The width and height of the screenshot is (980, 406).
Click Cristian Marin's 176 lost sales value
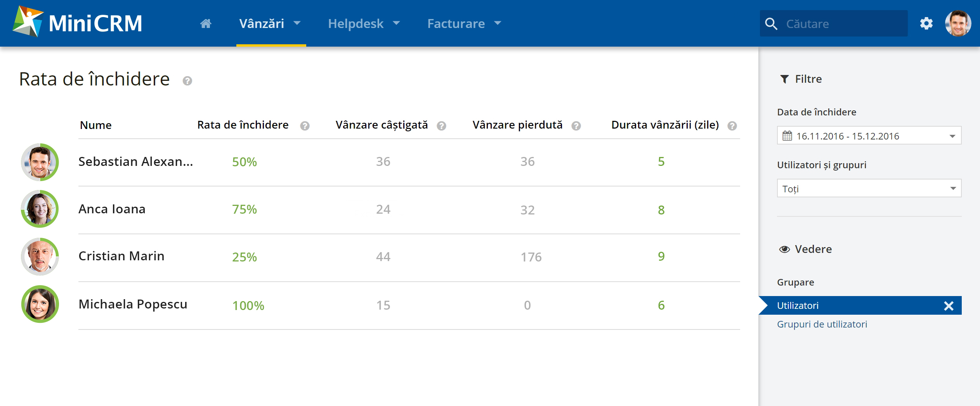pos(531,257)
